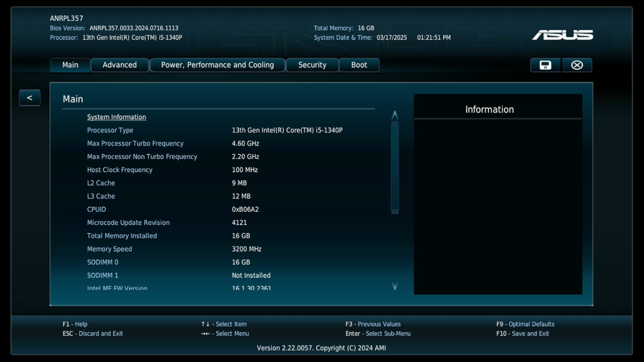Click the ANRPL357 model name
This screenshot has height=362, width=644.
(66, 18)
